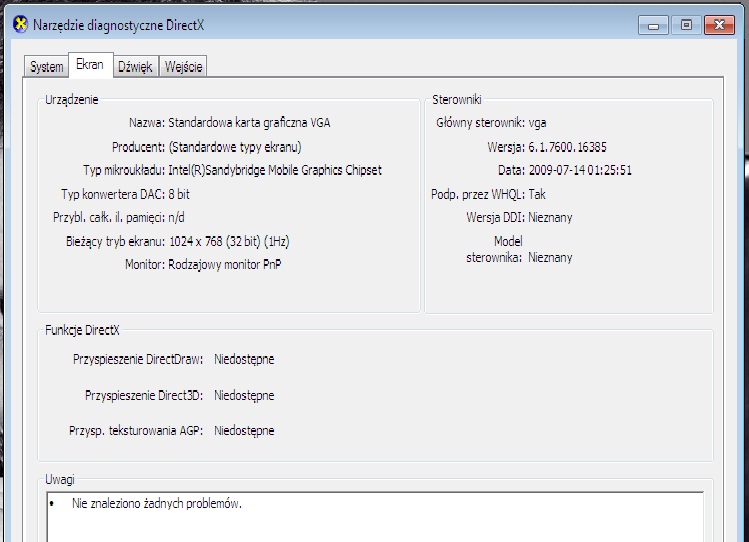This screenshot has width=749, height=542.
Task: Open the Dźwięk tab
Action: click(x=135, y=66)
